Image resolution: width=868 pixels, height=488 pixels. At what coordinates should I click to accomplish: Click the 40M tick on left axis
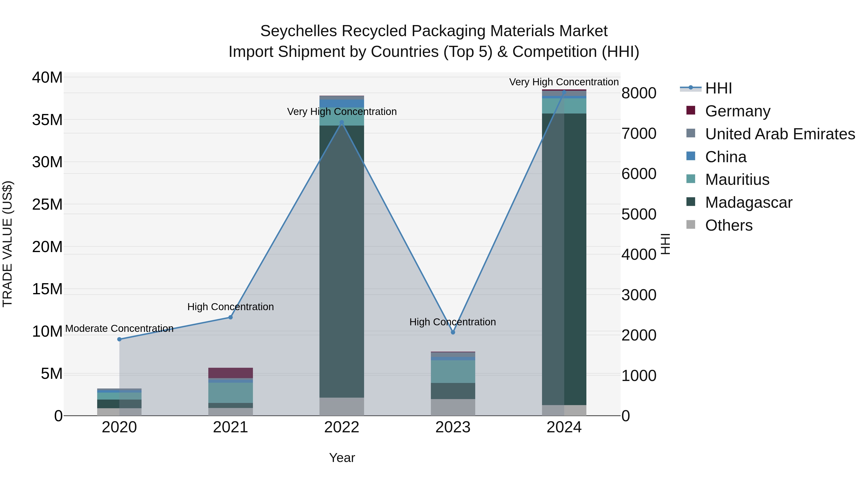[47, 77]
